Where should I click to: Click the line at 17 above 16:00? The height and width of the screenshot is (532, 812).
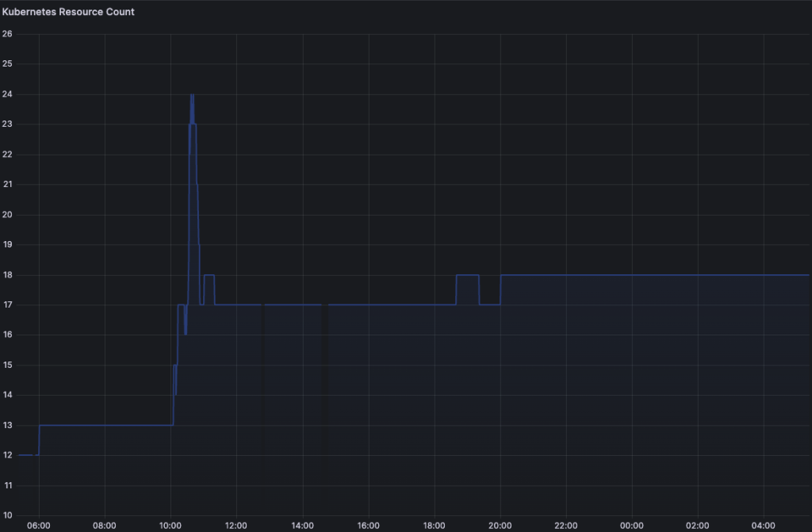tap(368, 304)
